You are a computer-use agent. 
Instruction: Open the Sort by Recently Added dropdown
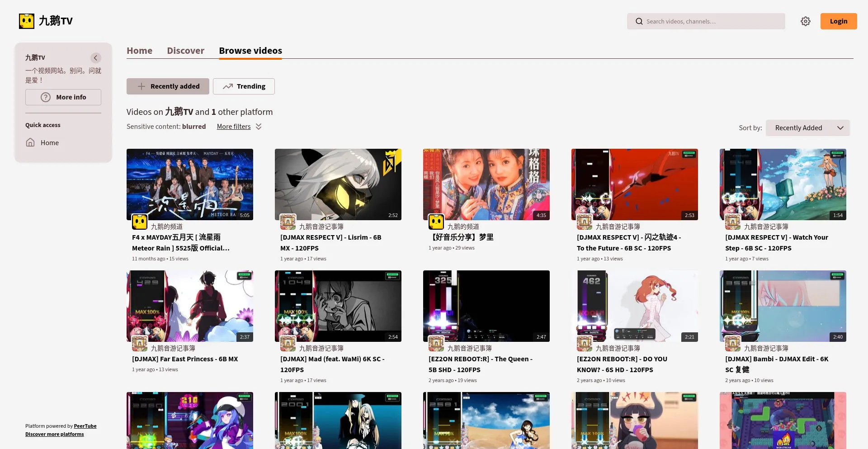(808, 128)
